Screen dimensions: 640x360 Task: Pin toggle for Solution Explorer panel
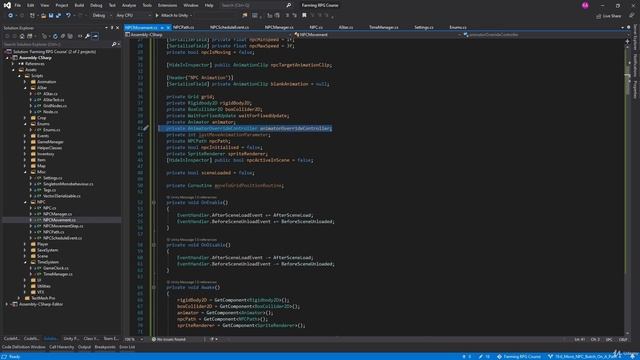pyautogui.click(x=112, y=28)
